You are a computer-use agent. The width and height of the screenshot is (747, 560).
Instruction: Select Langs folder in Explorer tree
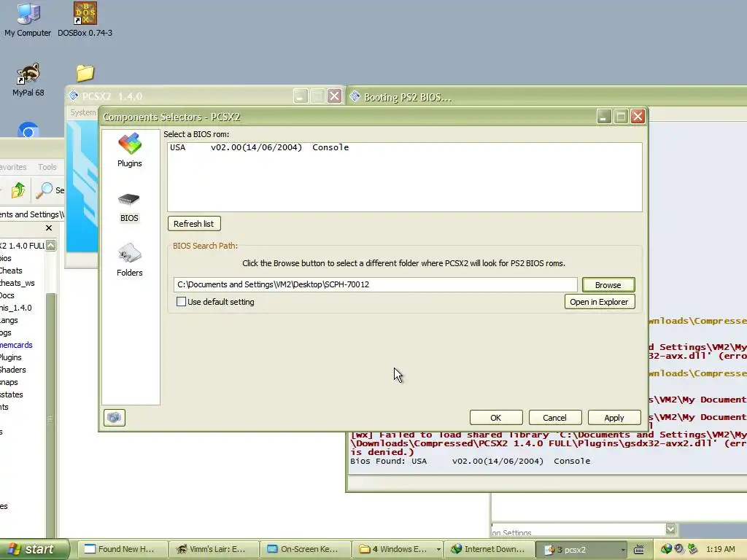(9, 320)
